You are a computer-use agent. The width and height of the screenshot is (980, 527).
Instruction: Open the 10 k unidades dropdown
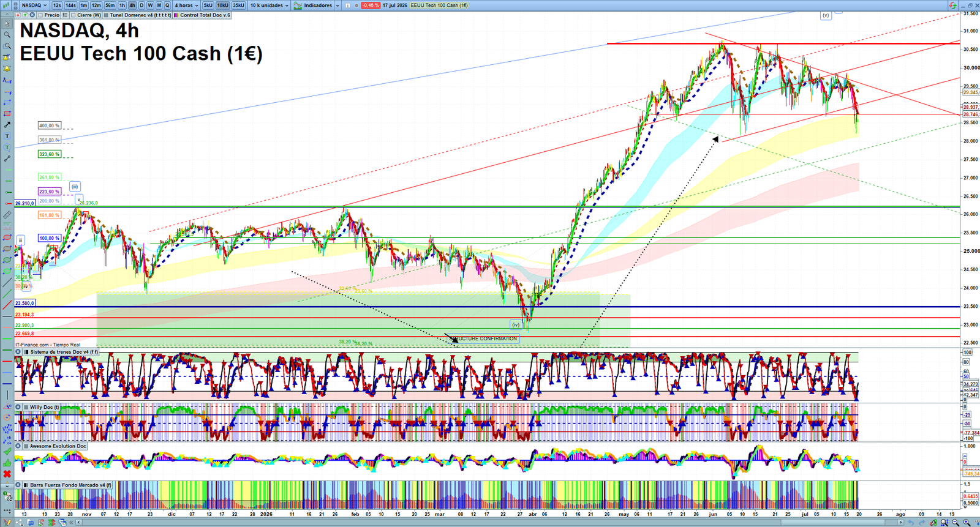click(269, 6)
